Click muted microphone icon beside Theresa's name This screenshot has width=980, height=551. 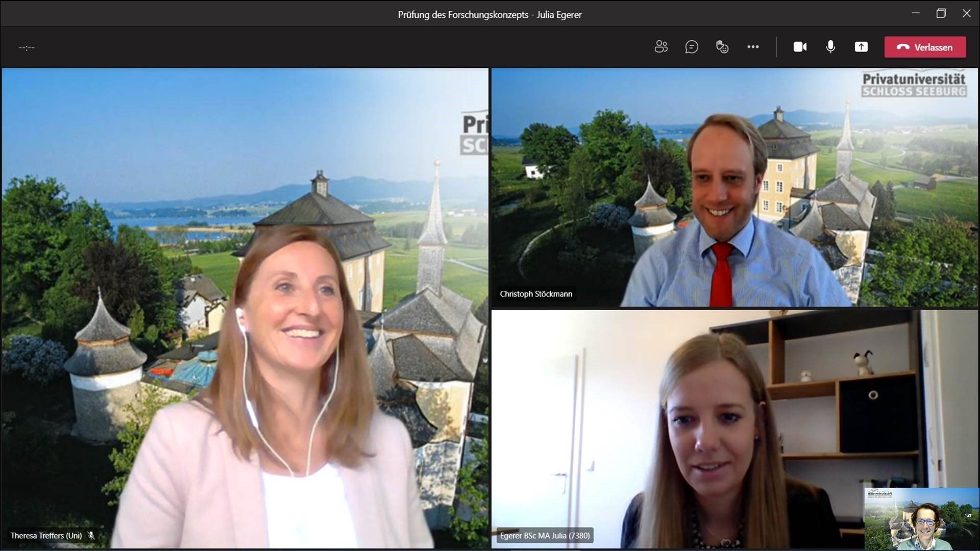pyautogui.click(x=91, y=536)
